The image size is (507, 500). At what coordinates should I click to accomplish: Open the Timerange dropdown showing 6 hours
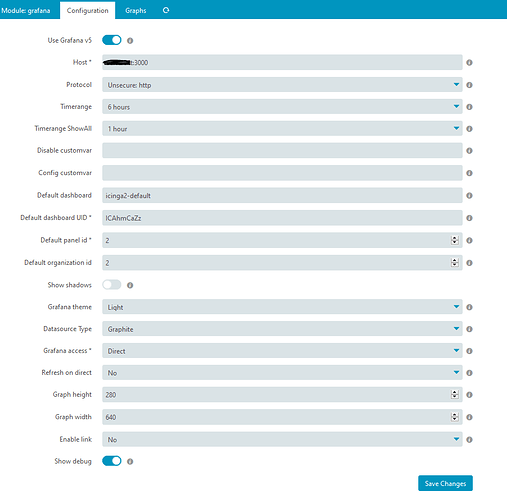282,107
